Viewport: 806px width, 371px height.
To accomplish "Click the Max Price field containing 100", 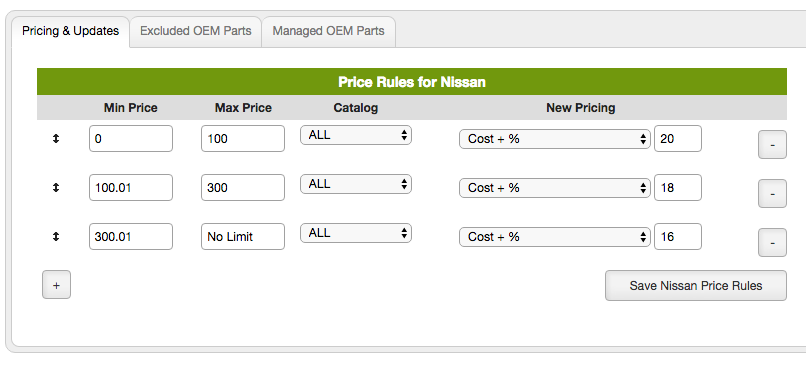I will 243,139.
